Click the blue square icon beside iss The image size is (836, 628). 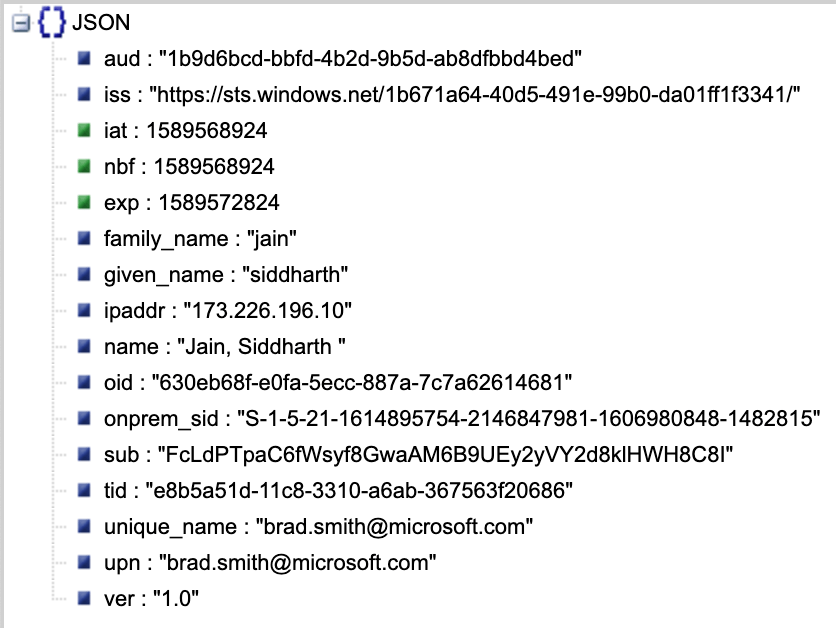pyautogui.click(x=84, y=95)
